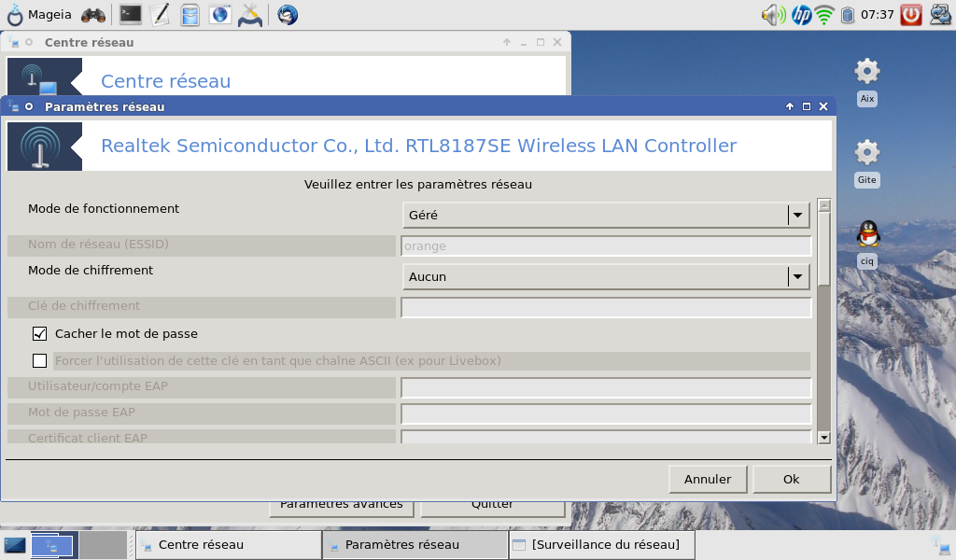Toggle Cacher le mot de passe checkbox
The height and width of the screenshot is (560, 956).
coord(39,334)
